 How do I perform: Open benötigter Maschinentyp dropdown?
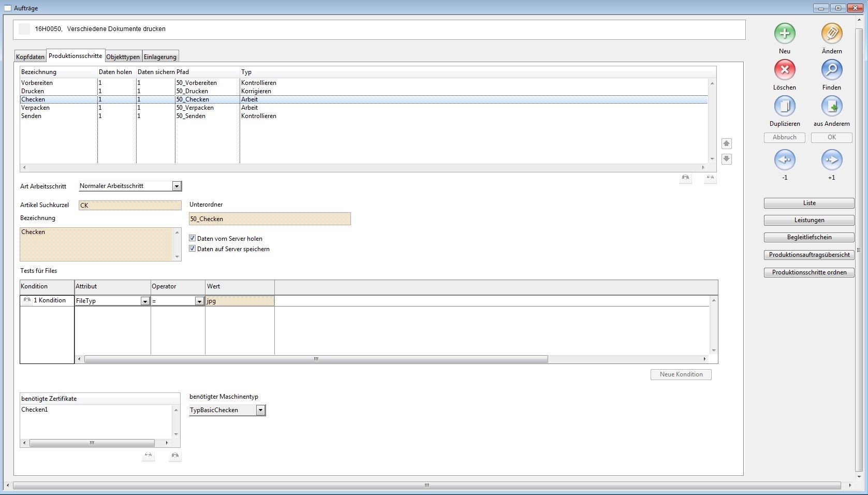(x=260, y=410)
